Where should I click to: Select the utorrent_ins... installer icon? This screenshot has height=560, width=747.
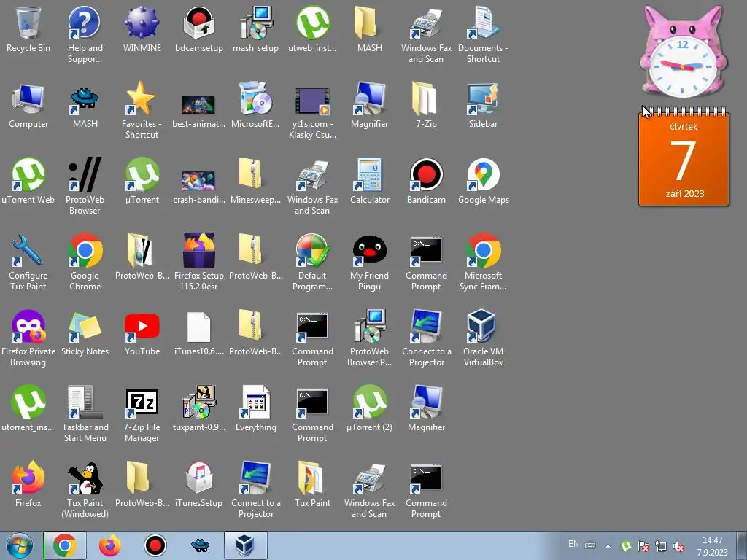[28, 408]
